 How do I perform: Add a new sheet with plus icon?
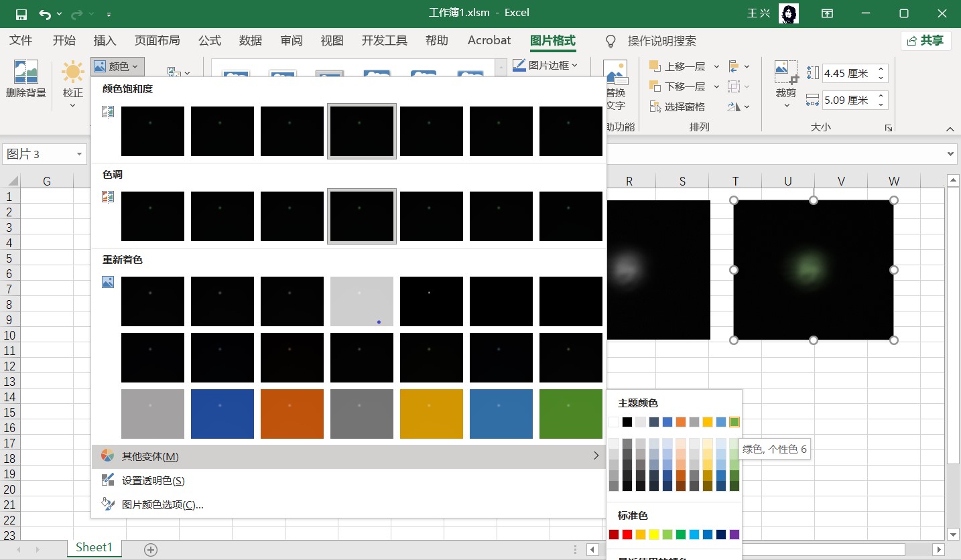[x=151, y=550]
